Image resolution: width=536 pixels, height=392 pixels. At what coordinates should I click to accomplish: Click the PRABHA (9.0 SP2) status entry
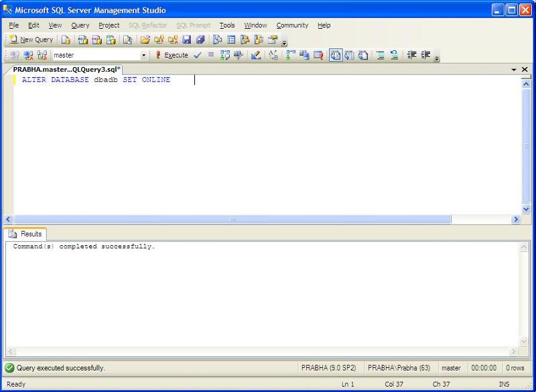pos(328,368)
